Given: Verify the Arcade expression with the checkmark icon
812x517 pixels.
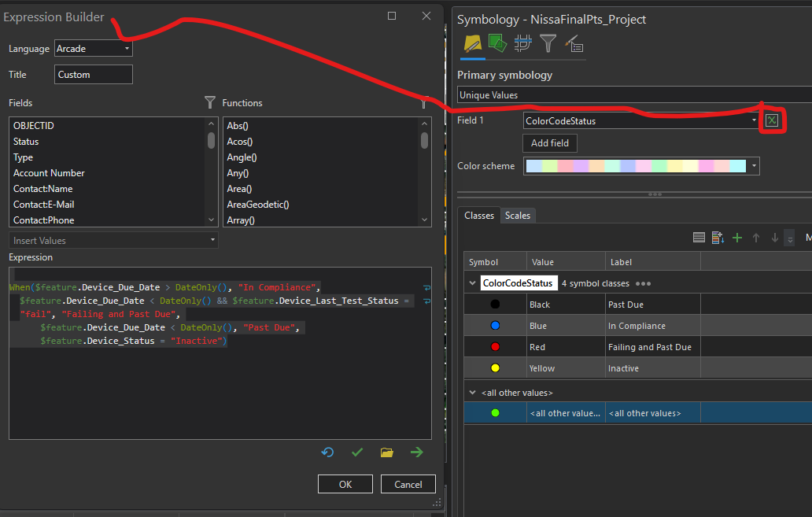Looking at the screenshot, I should 357,452.
